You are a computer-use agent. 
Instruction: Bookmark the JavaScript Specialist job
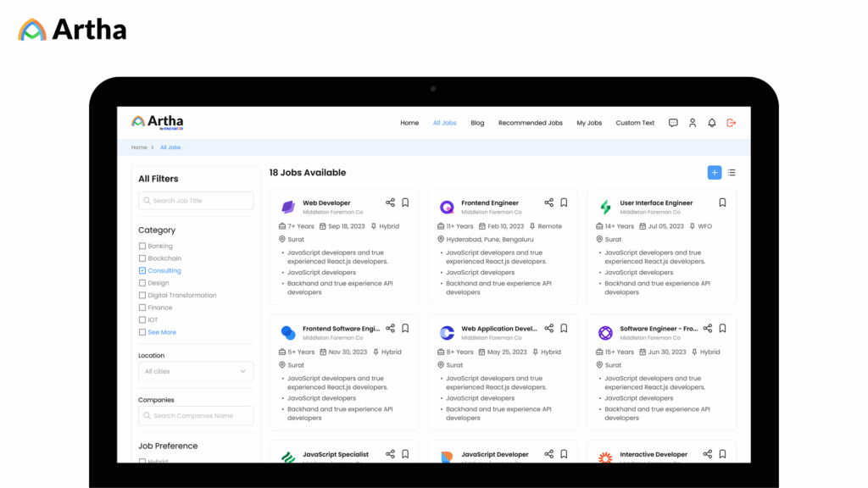(405, 454)
